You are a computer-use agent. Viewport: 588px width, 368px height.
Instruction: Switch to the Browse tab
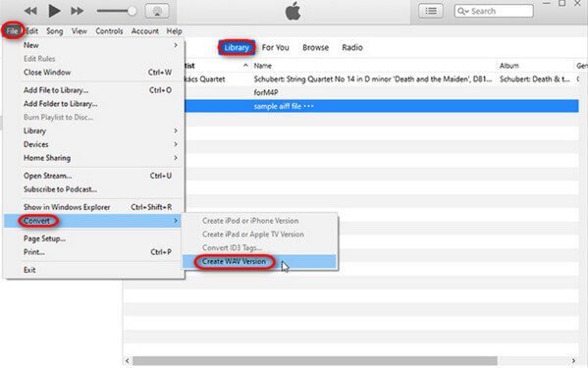click(315, 47)
